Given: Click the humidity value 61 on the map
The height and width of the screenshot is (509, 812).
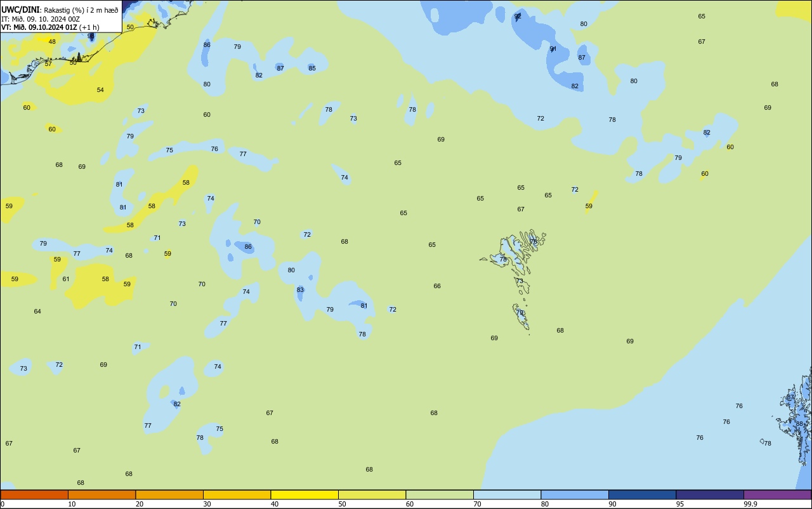Looking at the screenshot, I should tap(66, 279).
